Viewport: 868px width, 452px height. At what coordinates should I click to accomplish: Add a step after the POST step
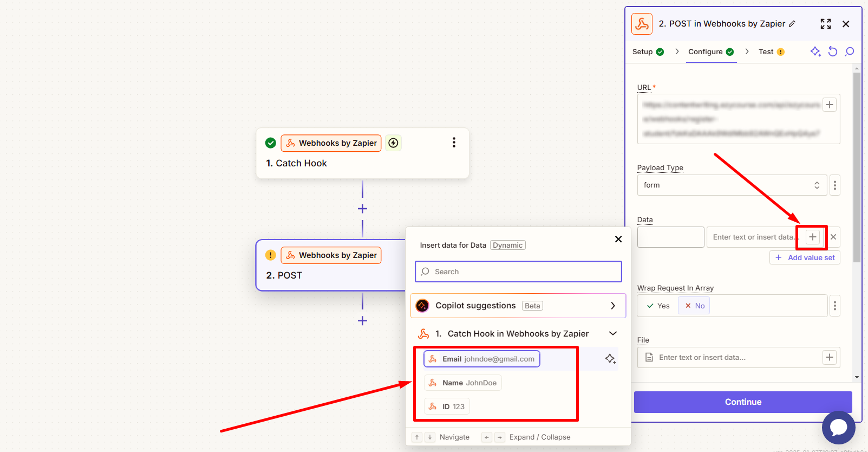[362, 321]
